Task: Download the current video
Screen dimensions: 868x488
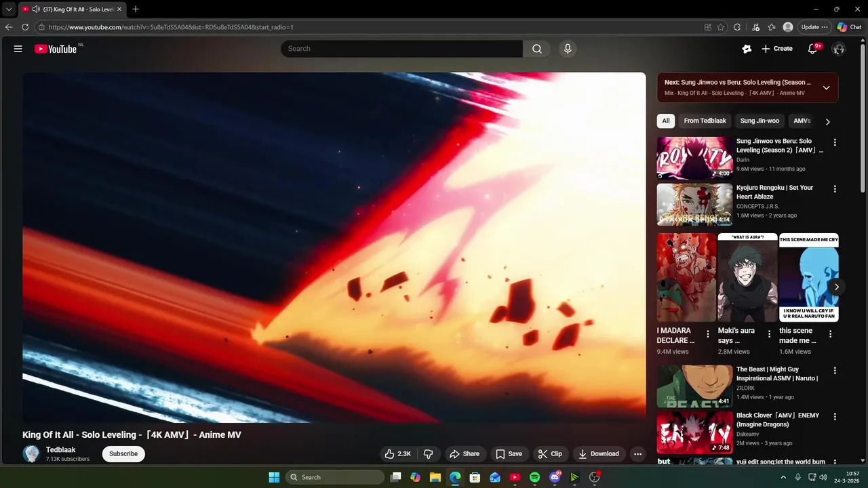Action: click(599, 454)
